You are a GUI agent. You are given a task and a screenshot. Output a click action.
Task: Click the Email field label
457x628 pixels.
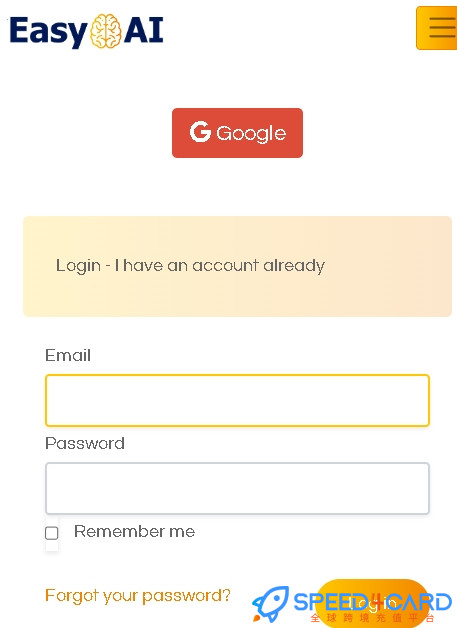coord(68,355)
